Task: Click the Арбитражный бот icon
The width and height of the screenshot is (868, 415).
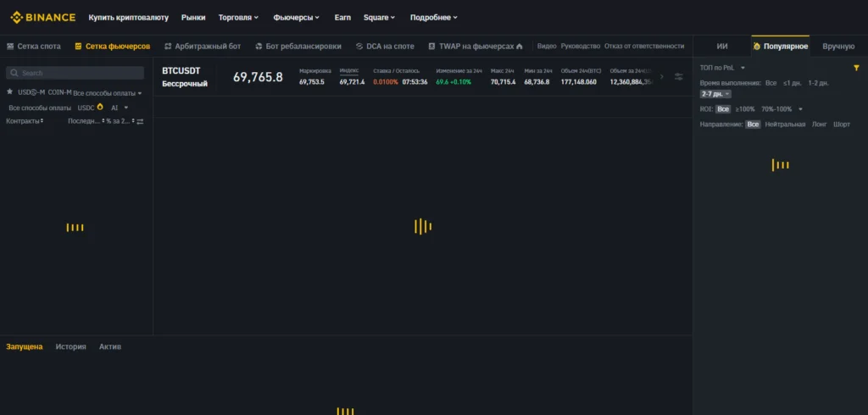Action: [168, 47]
